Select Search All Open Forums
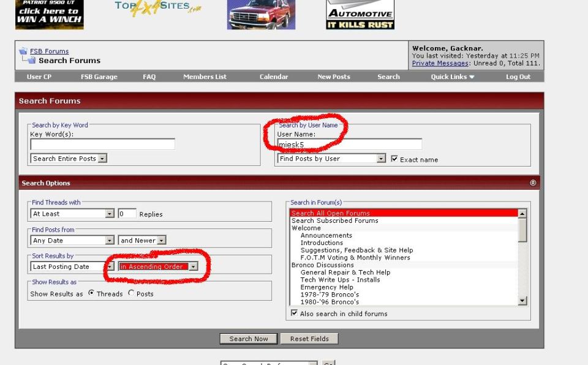The image size is (588, 365). pos(404,213)
